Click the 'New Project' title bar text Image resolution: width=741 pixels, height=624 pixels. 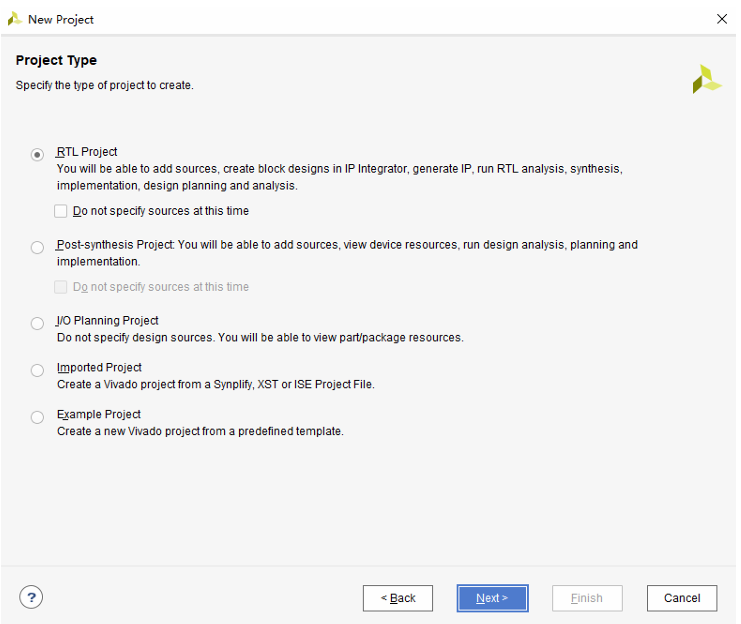tap(61, 19)
